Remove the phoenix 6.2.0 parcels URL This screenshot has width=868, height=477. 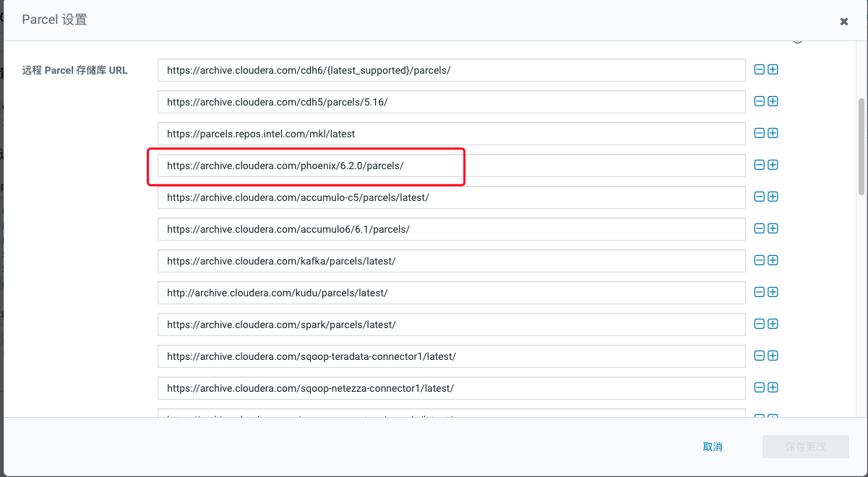click(759, 166)
